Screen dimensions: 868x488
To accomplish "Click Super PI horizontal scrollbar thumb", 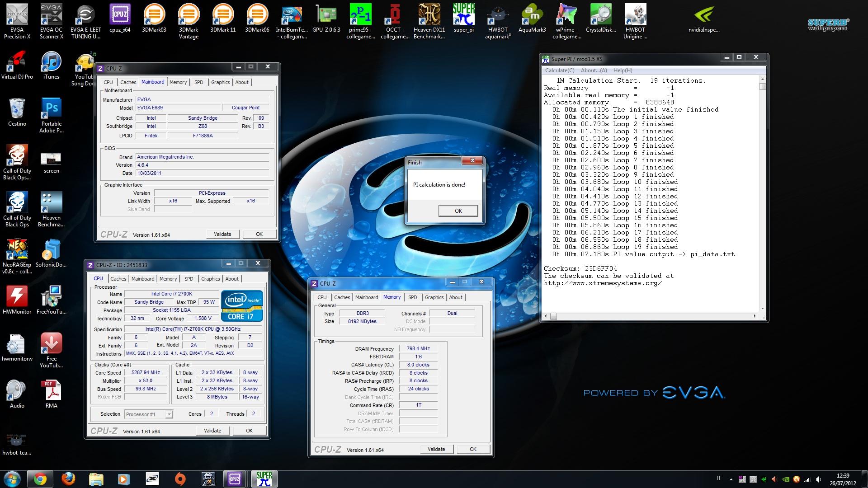I will click(x=553, y=316).
